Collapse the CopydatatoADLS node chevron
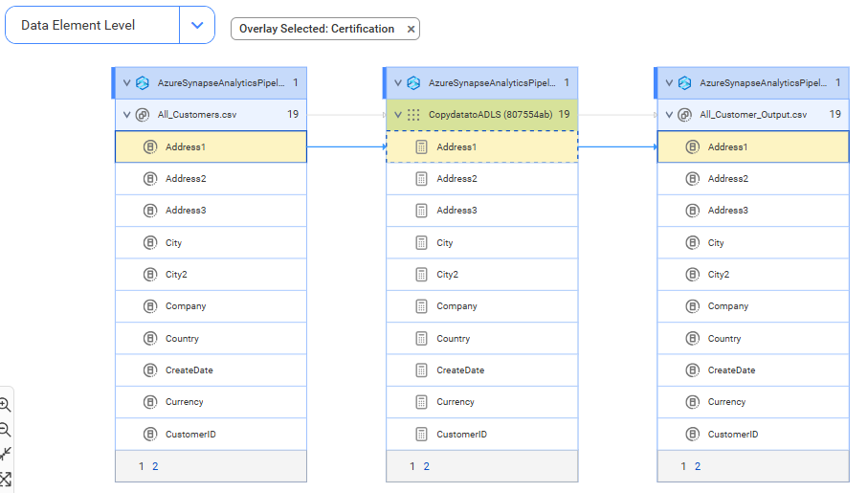 (x=398, y=115)
